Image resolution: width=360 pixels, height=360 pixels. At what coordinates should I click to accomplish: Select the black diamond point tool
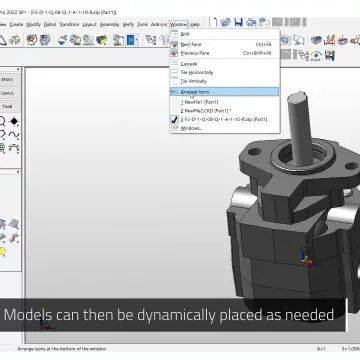[14, 121]
